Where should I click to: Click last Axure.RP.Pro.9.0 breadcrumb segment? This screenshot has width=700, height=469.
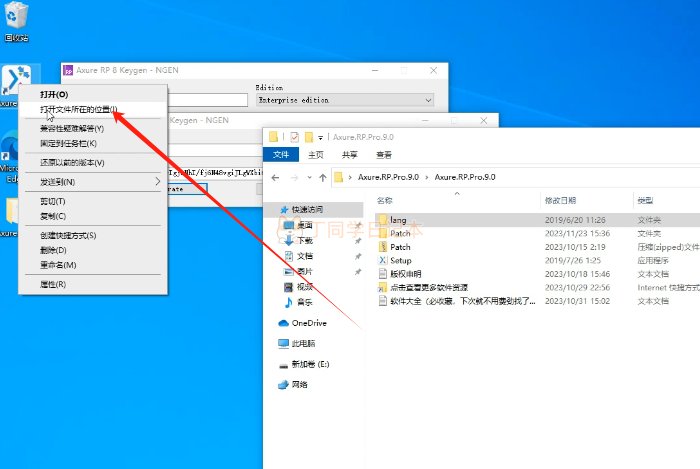pyautogui.click(x=465, y=177)
